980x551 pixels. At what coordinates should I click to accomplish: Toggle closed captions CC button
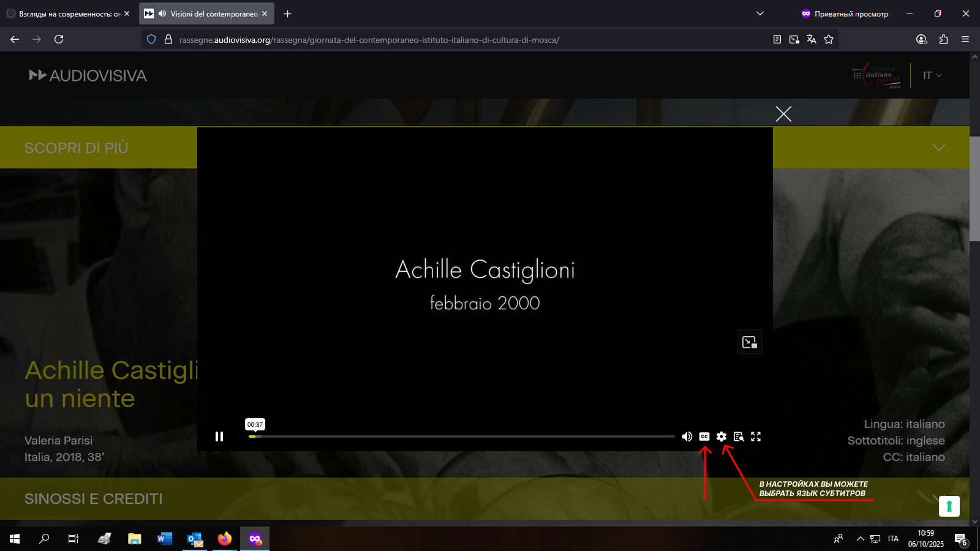[704, 437]
